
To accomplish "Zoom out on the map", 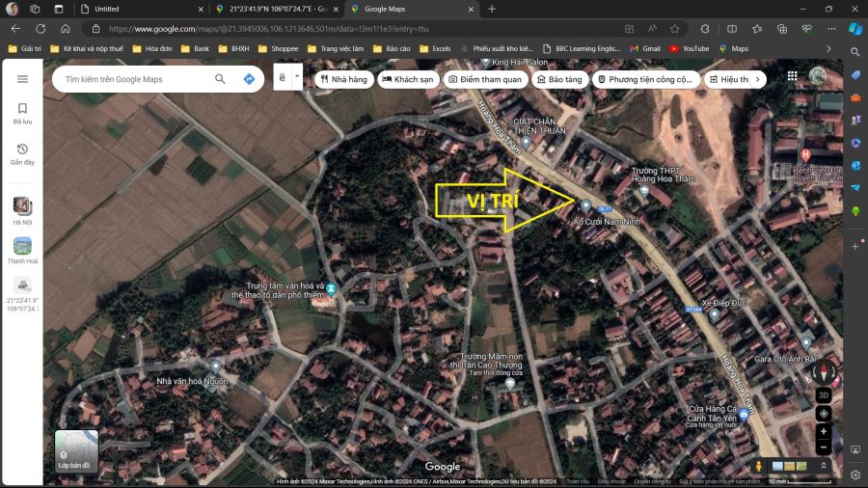I will (823, 447).
